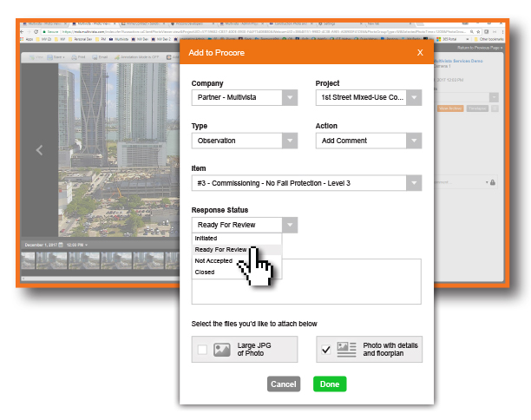
Task: Select Not Accepted status option
Action: coord(237,261)
